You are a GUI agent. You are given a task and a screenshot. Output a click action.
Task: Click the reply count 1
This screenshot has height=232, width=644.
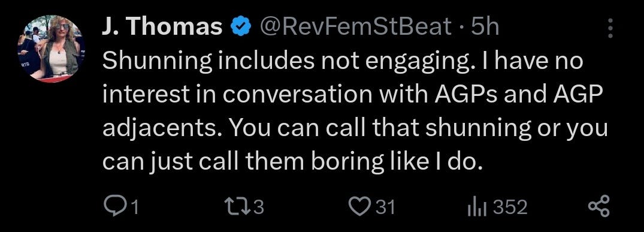coord(132,207)
